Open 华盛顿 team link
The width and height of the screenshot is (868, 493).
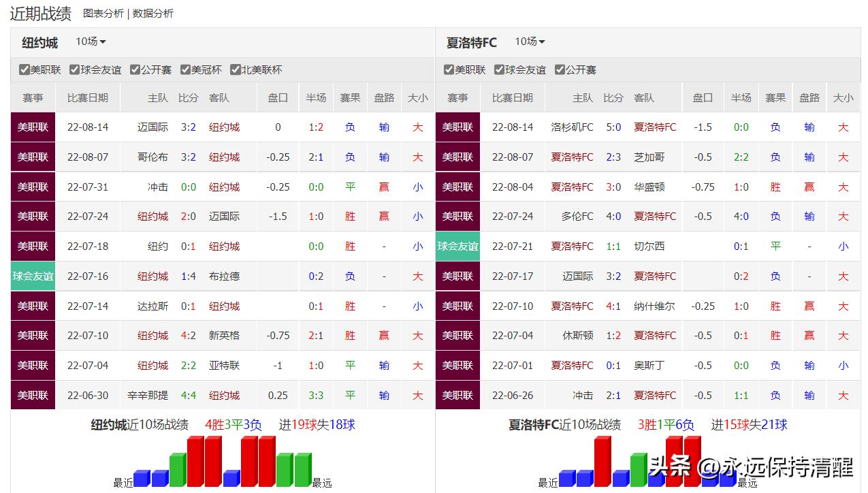pyautogui.click(x=649, y=187)
